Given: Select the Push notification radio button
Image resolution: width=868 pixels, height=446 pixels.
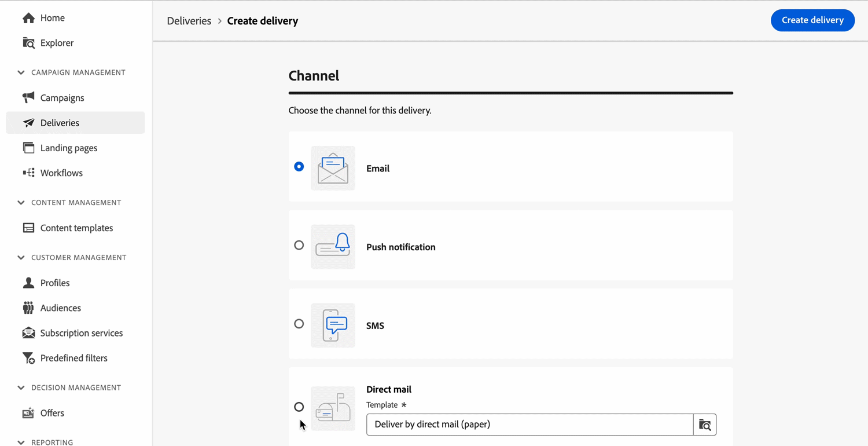Looking at the screenshot, I should click(x=299, y=245).
